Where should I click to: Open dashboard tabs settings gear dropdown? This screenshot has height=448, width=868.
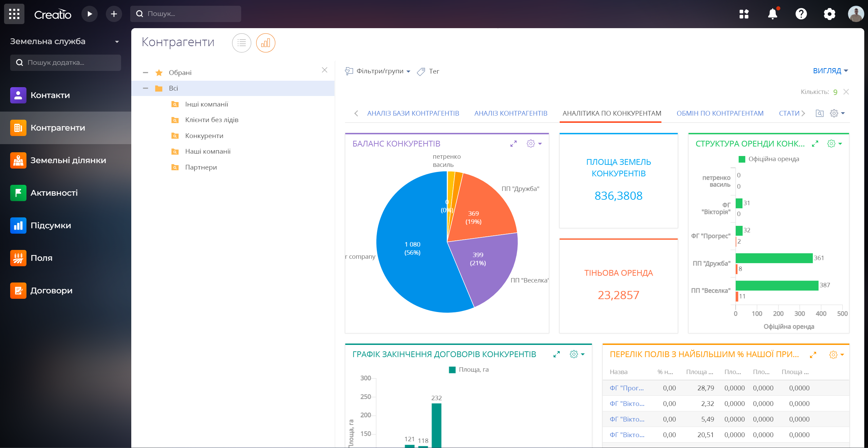pyautogui.click(x=837, y=113)
